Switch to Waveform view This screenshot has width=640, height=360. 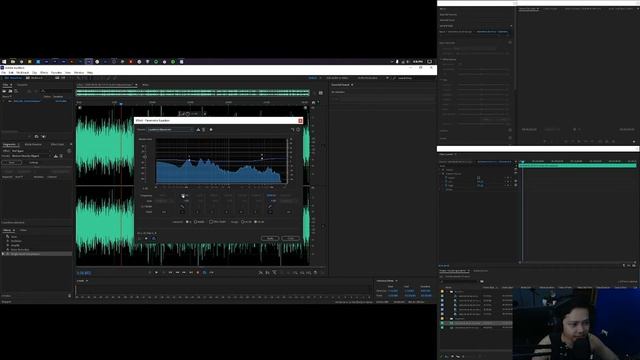point(13,78)
